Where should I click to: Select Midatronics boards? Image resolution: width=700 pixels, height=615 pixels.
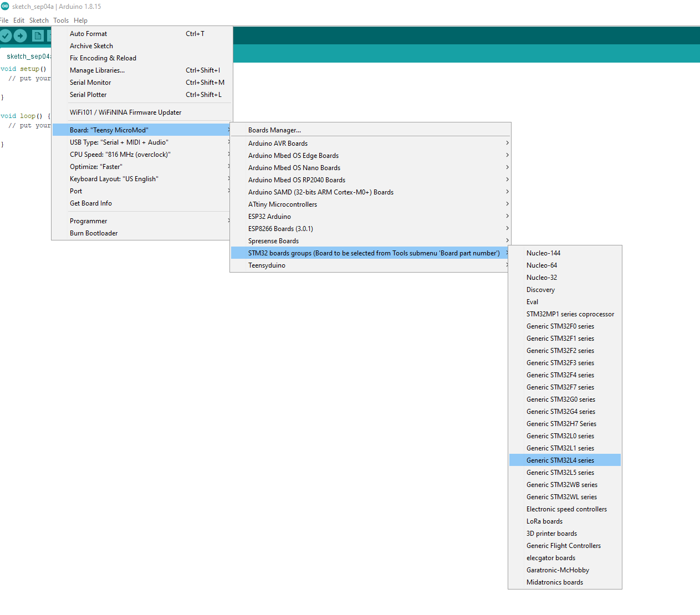pyautogui.click(x=565, y=582)
